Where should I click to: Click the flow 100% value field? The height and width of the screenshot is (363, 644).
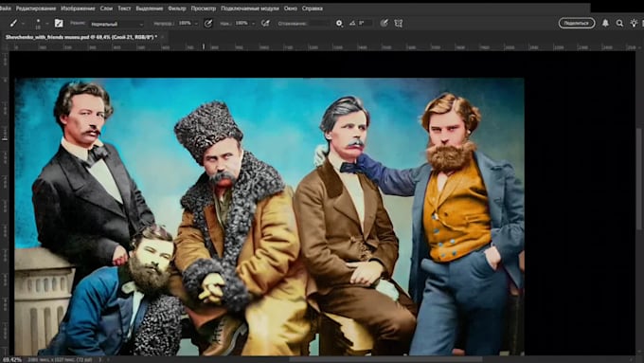click(x=241, y=24)
